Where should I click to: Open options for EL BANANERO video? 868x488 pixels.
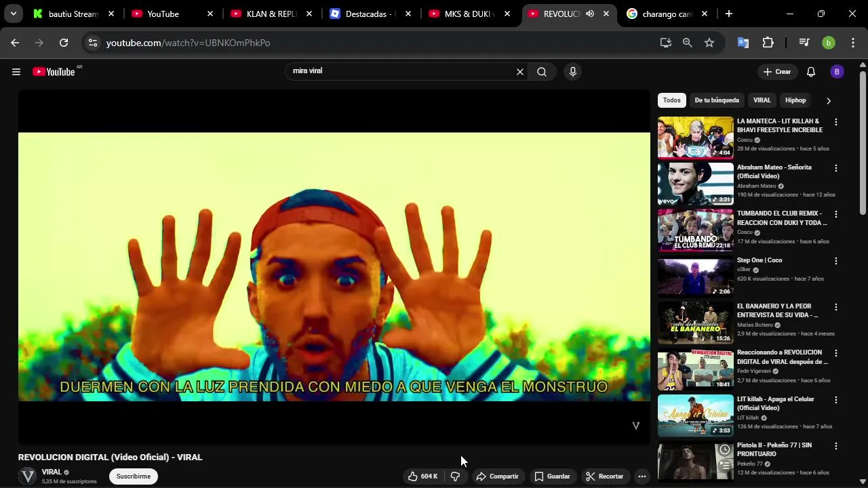point(835,307)
